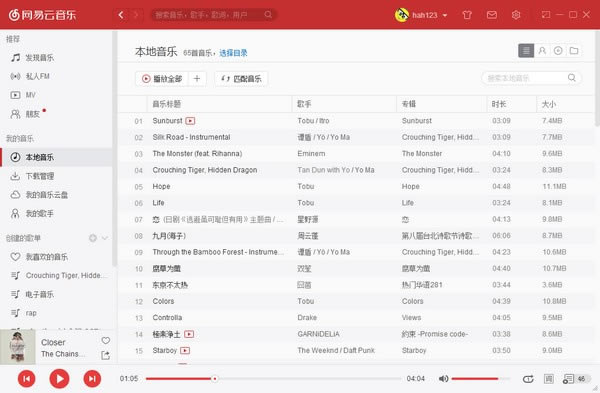This screenshot has width=600, height=393.
Task: Expand the hah123 user account dropdown
Action: (x=445, y=15)
